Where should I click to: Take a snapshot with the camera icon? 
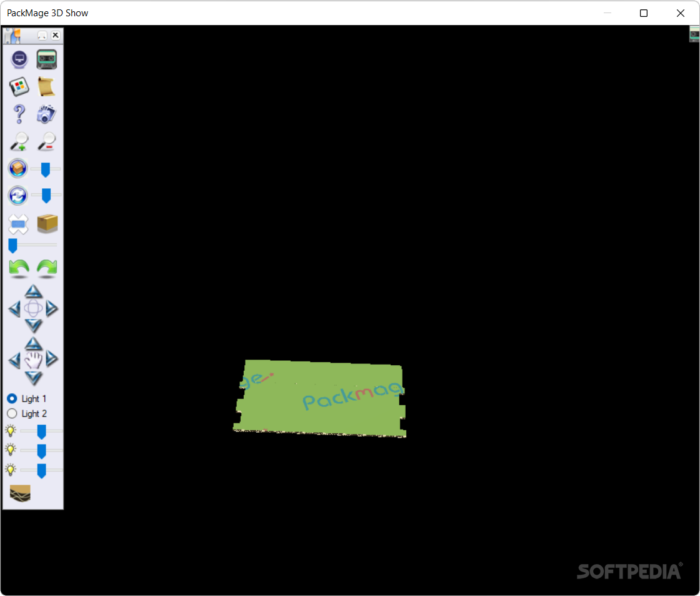coord(46,114)
